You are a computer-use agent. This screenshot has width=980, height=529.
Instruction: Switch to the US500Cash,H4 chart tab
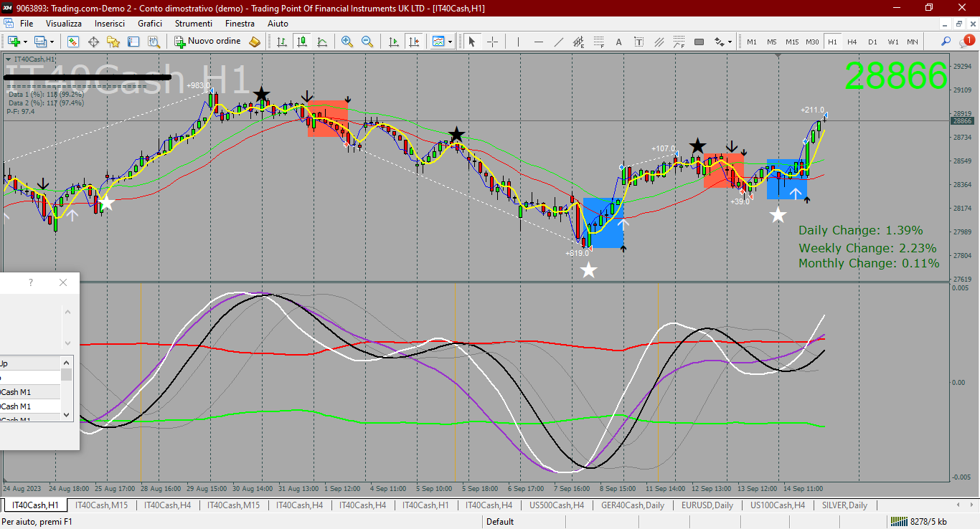[557, 505]
